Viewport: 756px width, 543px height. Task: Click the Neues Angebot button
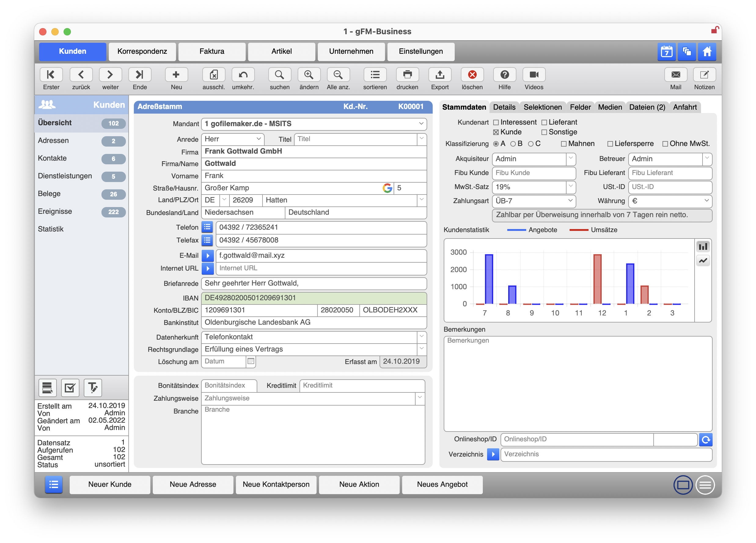442,484
